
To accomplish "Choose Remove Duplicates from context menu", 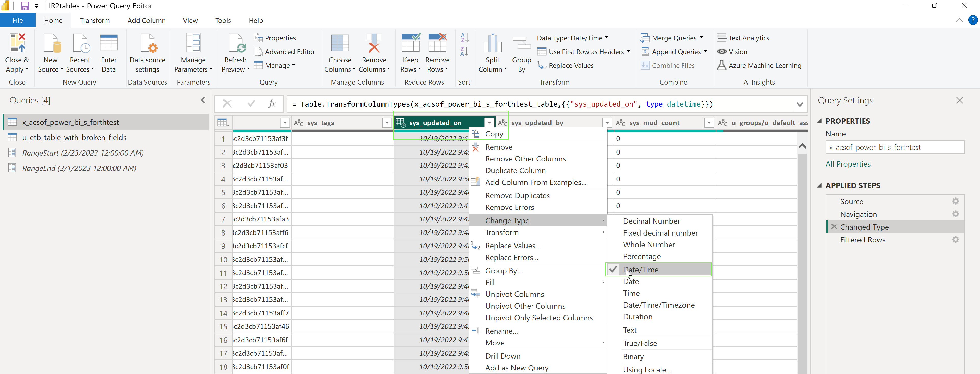I will [x=517, y=196].
